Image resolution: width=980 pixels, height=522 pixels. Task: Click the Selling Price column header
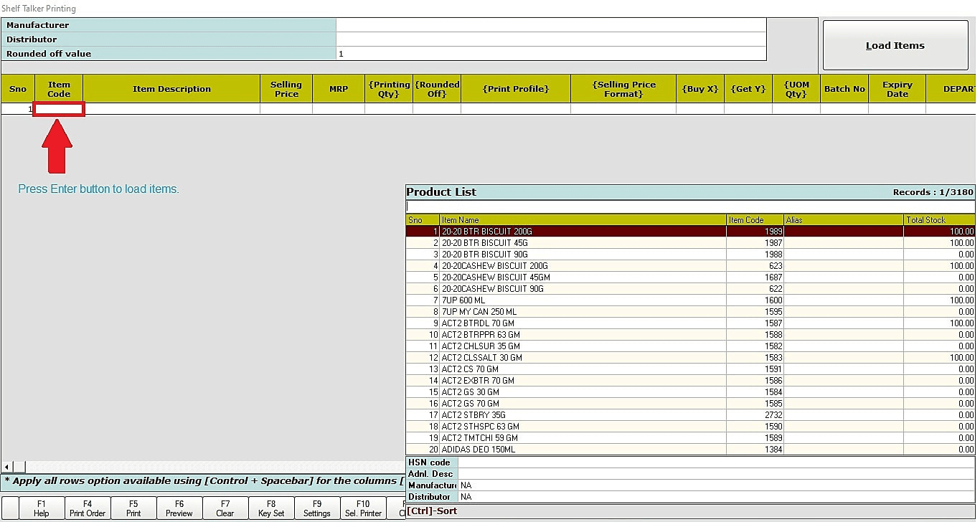[x=286, y=89]
